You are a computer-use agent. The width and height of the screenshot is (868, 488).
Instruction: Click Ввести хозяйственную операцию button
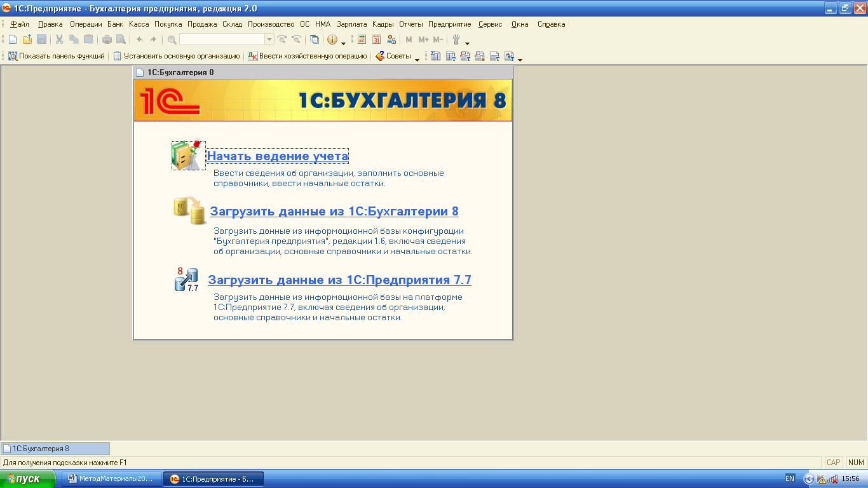tap(307, 56)
